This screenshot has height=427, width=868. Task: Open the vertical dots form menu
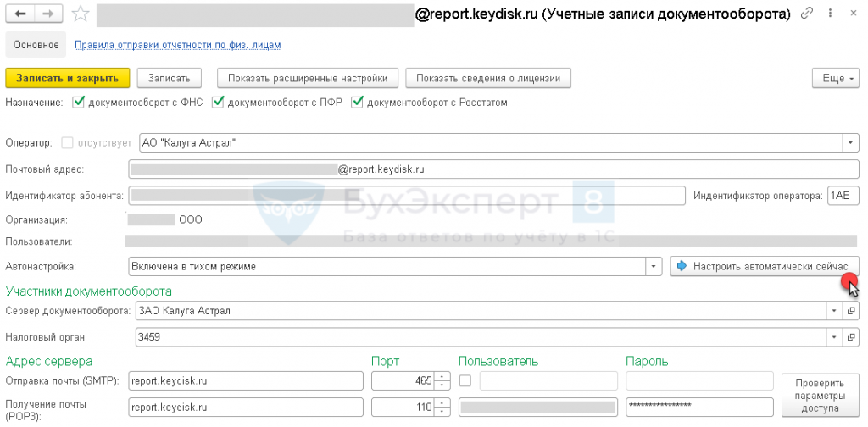coord(832,13)
